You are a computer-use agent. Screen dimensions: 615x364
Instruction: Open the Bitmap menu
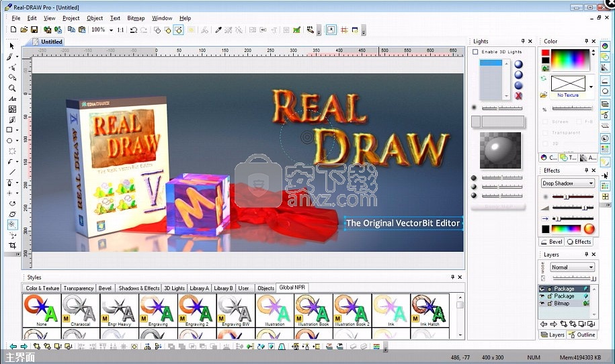pyautogui.click(x=136, y=18)
